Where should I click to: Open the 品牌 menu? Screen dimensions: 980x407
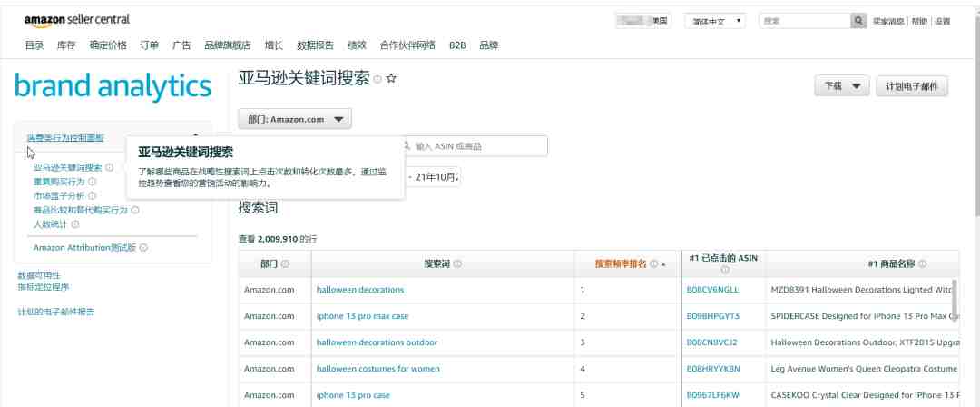489,45
